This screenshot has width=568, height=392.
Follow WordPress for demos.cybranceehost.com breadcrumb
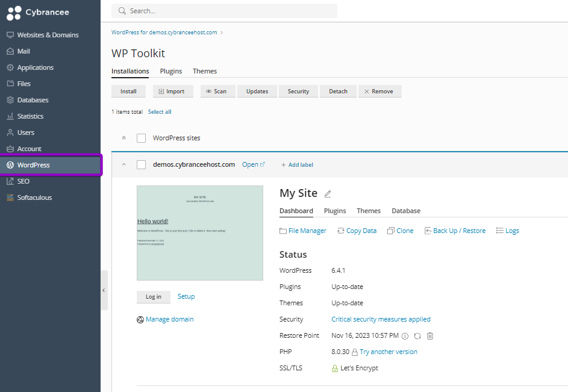click(164, 33)
